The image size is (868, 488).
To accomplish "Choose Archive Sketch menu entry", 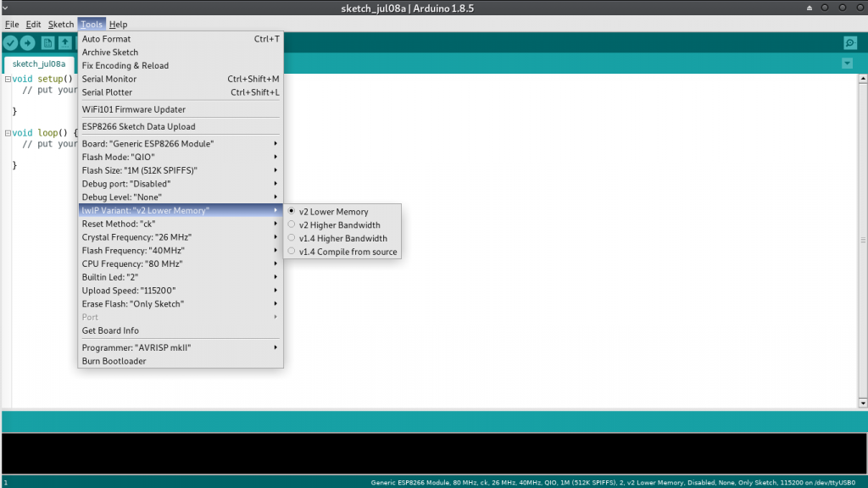I will (x=181, y=52).
